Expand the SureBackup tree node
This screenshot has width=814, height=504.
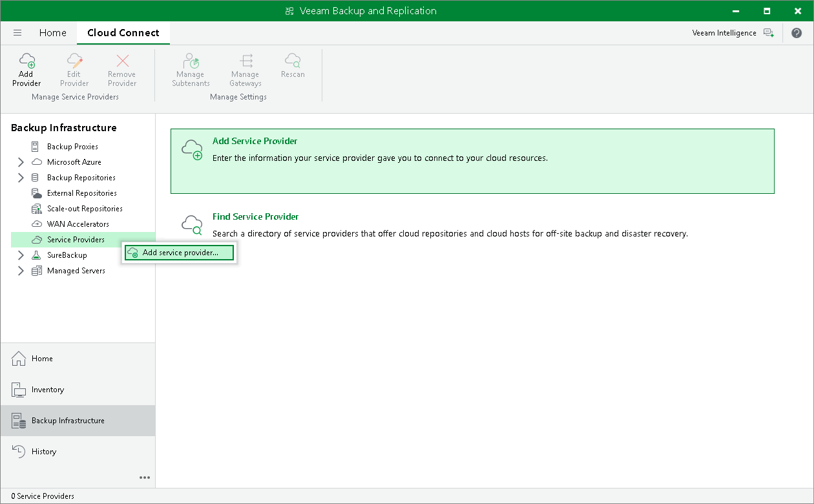[x=21, y=255]
